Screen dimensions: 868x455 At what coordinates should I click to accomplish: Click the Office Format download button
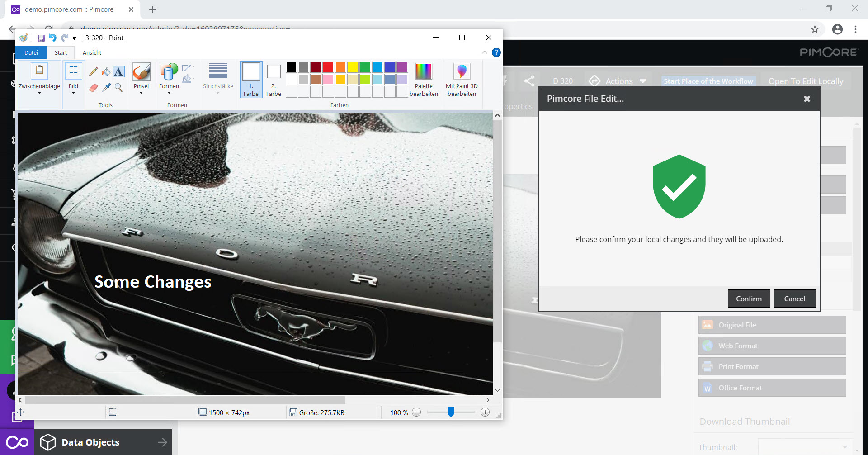pos(772,388)
